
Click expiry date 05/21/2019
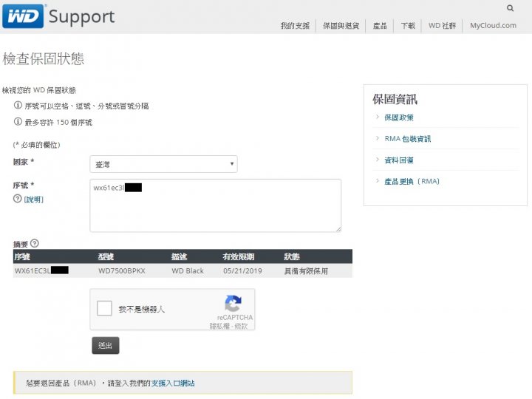(242, 270)
